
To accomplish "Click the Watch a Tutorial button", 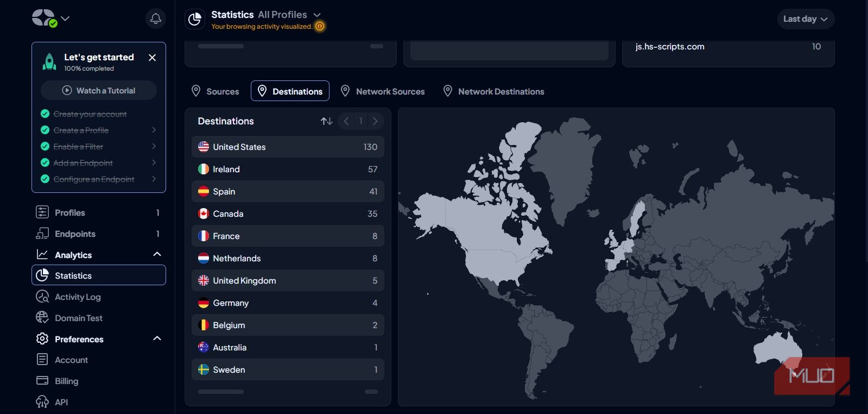I will tap(99, 90).
